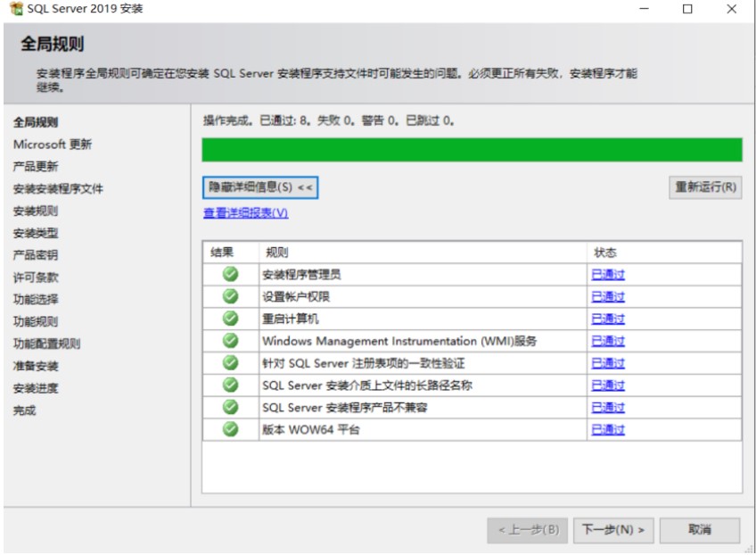Viewport: 756px width, 555px height.
Task: Minimize the SQL Server 2019 安装 window
Action: click(x=645, y=9)
